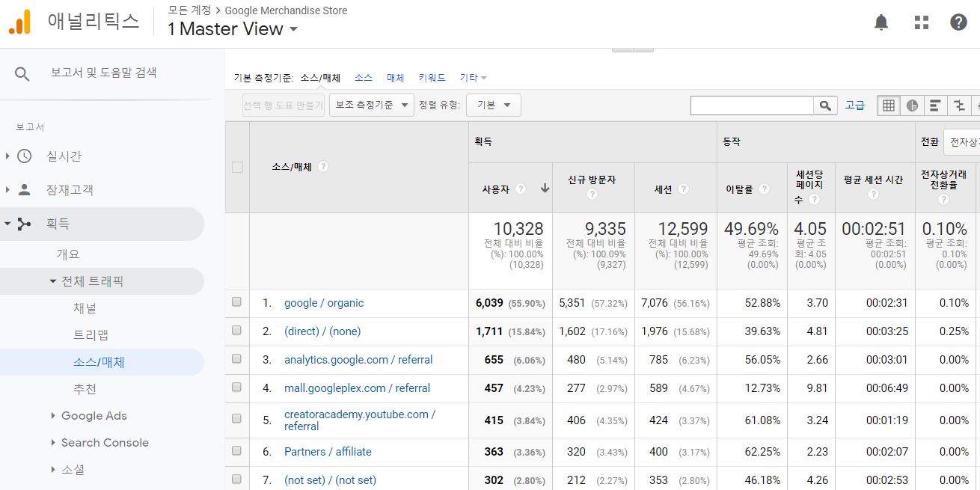
Task: Click help icon next to 소스/매체 header
Action: [323, 167]
